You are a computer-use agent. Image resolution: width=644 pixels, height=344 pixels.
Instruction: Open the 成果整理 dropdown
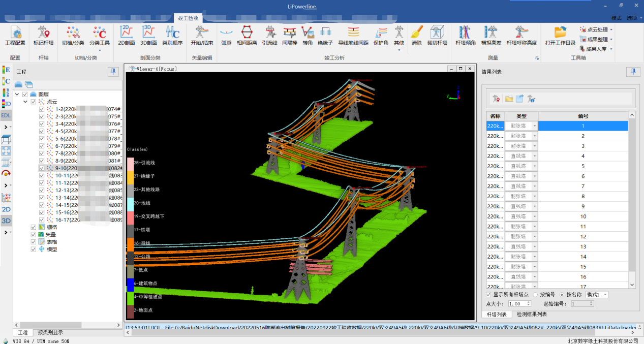pyautogui.click(x=611, y=40)
